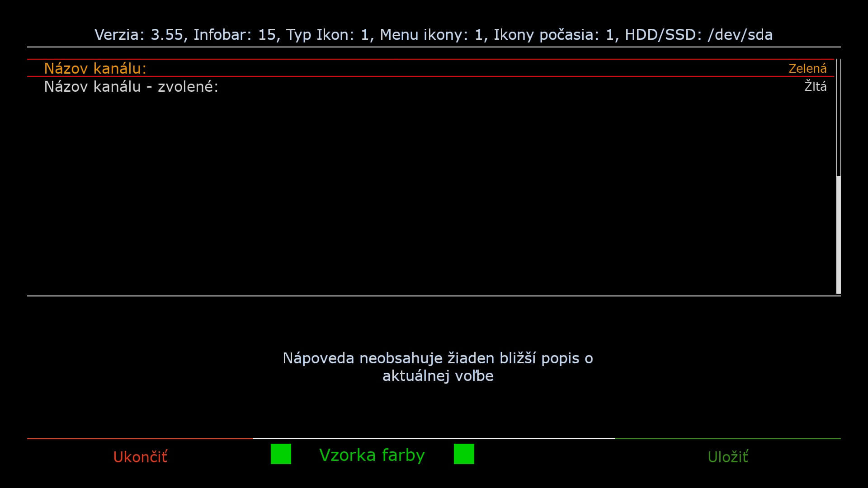Click 'Typ Ikon: 1' in the header

point(328,35)
